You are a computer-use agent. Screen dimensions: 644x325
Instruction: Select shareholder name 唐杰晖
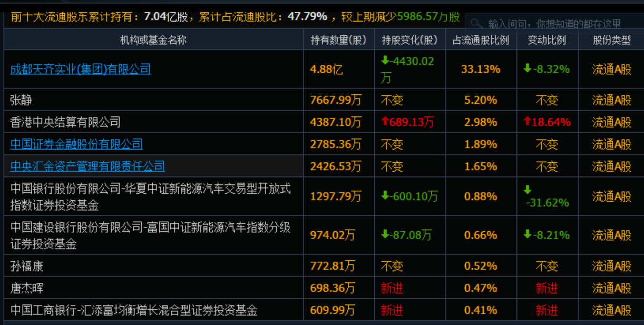coord(27,288)
